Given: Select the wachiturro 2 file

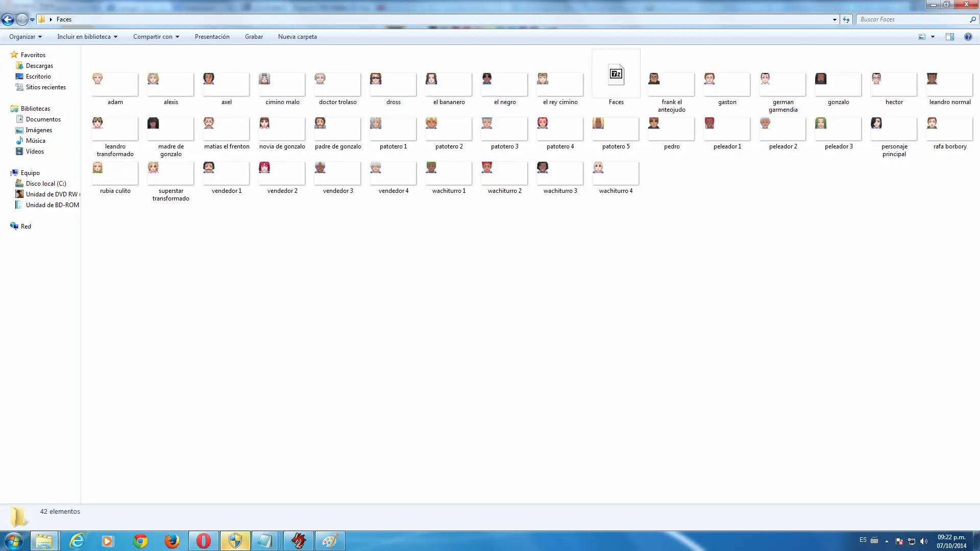Looking at the screenshot, I should [505, 173].
